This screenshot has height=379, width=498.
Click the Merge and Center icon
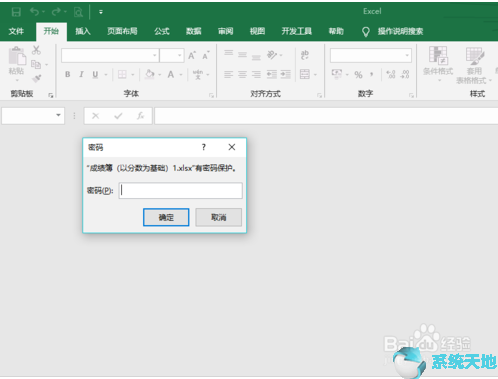coord(305,74)
